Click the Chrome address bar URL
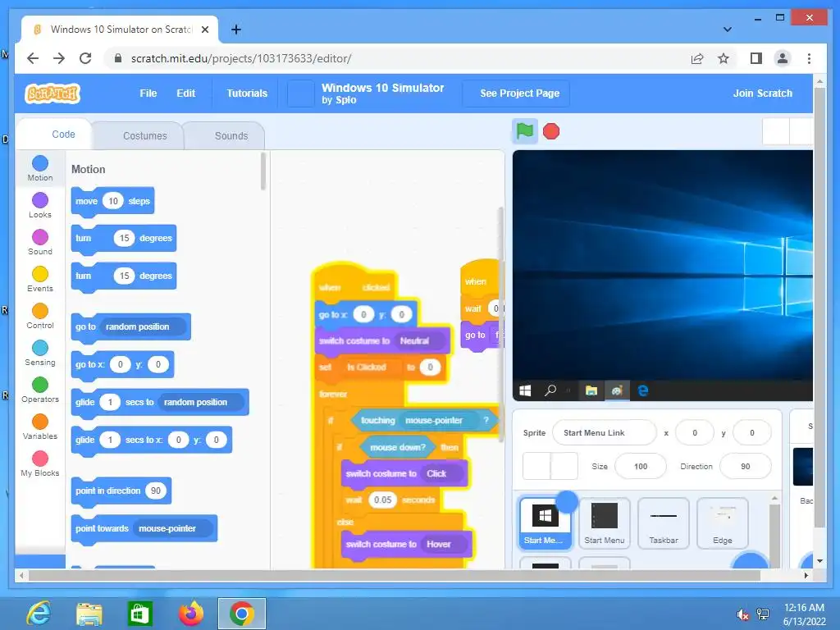The width and height of the screenshot is (840, 630). tap(241, 58)
